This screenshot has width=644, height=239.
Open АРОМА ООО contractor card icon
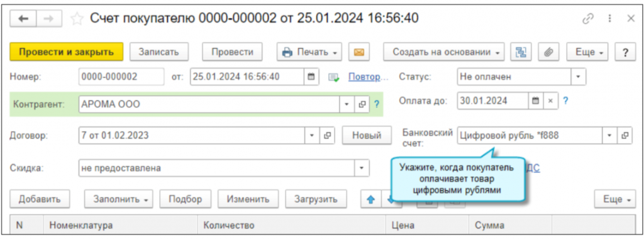pos(362,104)
